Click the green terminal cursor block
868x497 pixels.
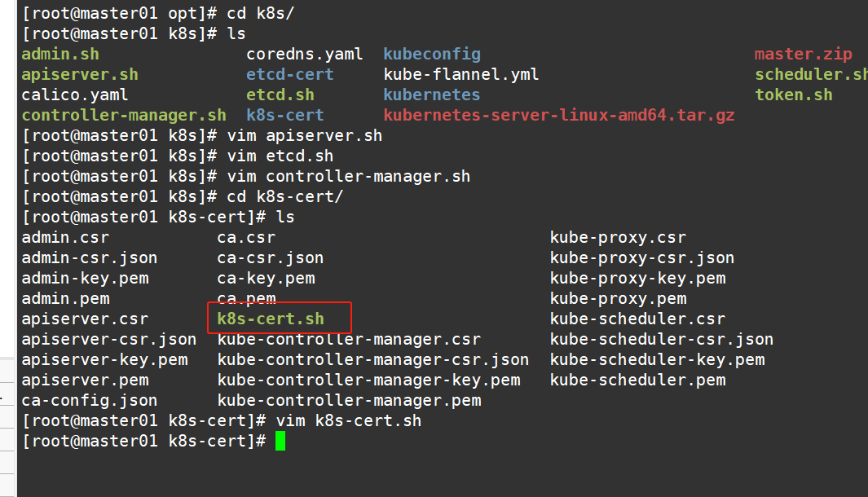pos(280,441)
